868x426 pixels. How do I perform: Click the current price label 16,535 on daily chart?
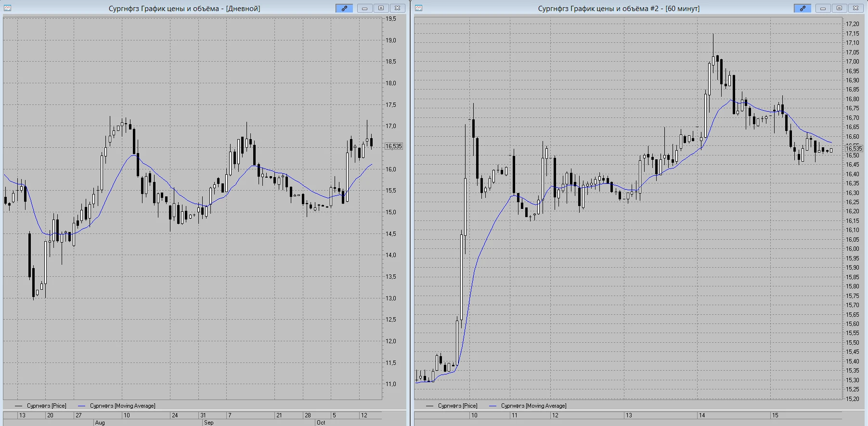click(394, 146)
